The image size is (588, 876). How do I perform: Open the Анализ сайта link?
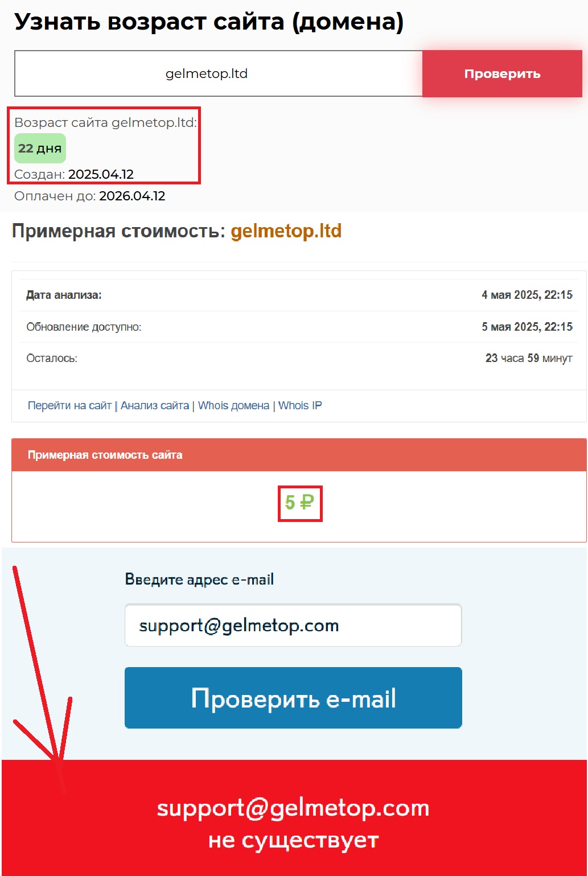click(155, 405)
